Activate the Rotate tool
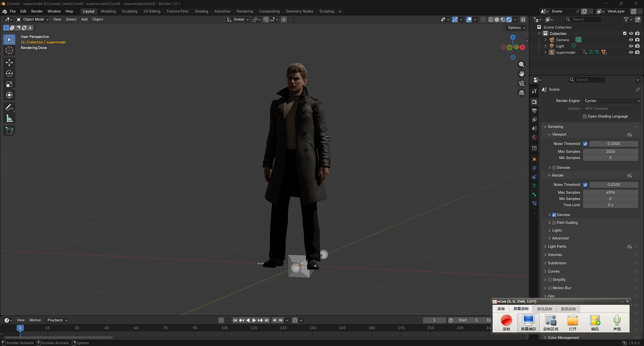The height and width of the screenshot is (346, 644). [x=9, y=73]
